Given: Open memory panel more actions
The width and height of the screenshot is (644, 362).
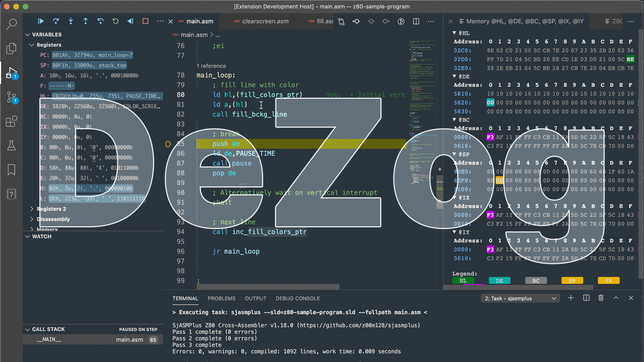Looking at the screenshot, I should [x=631, y=21].
